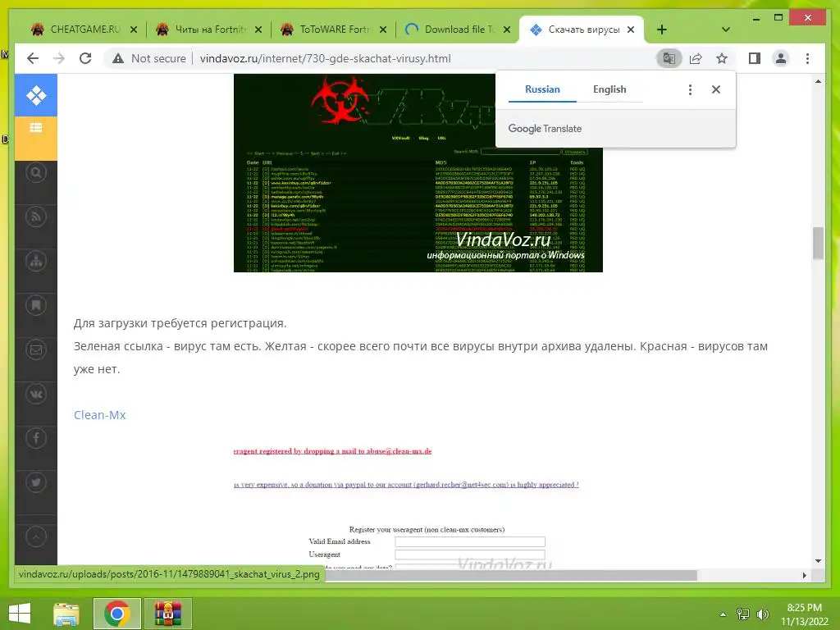Screen dimensions: 840x630
Task: Open the yellow menu list icon
Action: pyautogui.click(x=36, y=127)
